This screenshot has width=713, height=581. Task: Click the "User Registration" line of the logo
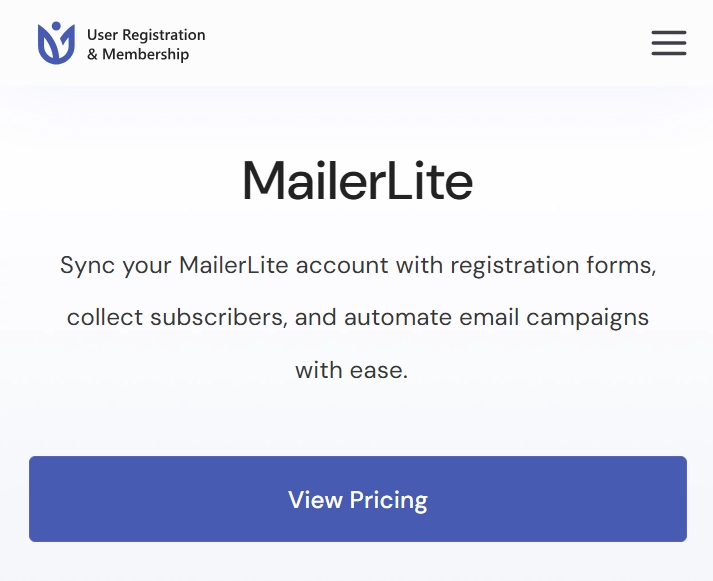coord(146,35)
